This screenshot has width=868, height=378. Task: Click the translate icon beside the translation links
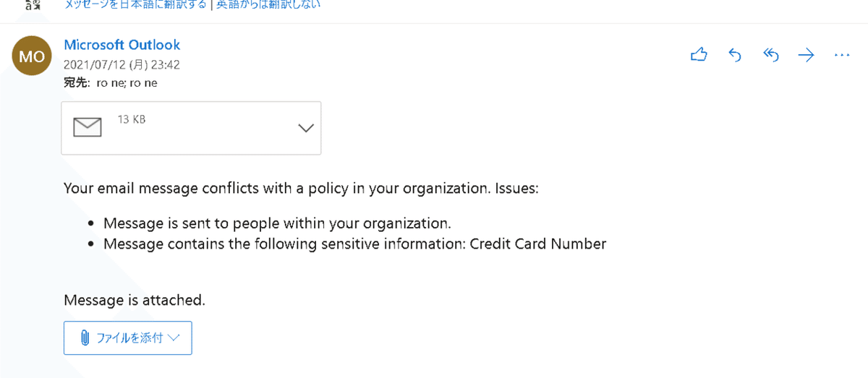[31, 5]
